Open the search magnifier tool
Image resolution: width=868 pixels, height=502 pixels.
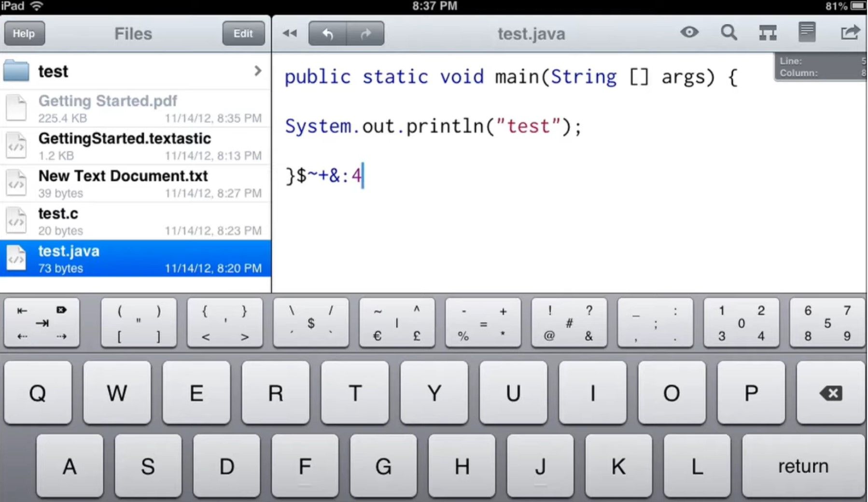point(728,33)
